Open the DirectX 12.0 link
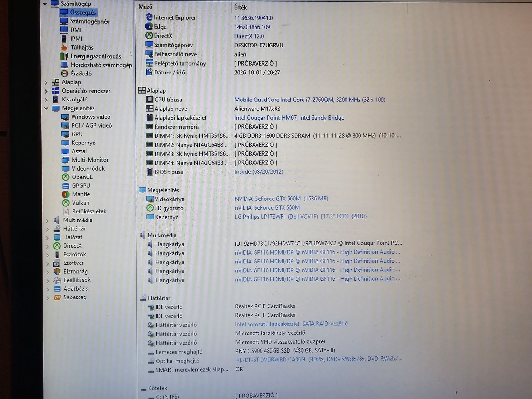 point(249,36)
